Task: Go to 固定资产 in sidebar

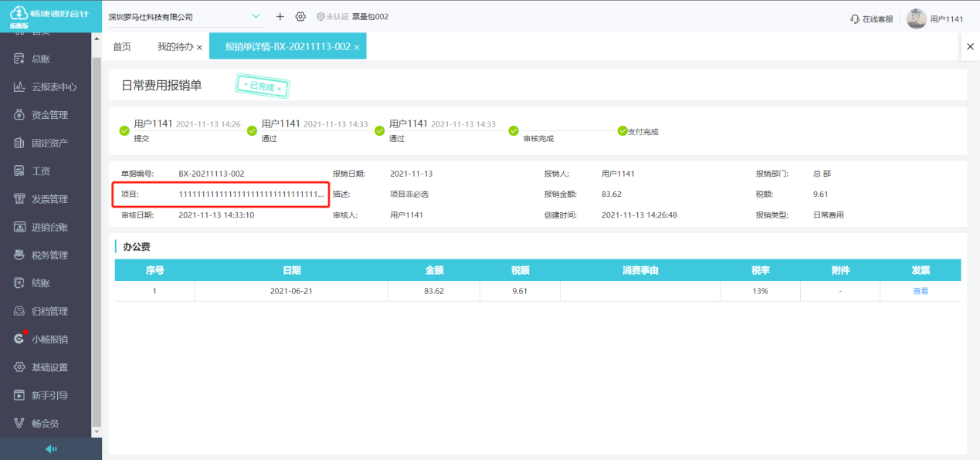Action: coord(49,143)
